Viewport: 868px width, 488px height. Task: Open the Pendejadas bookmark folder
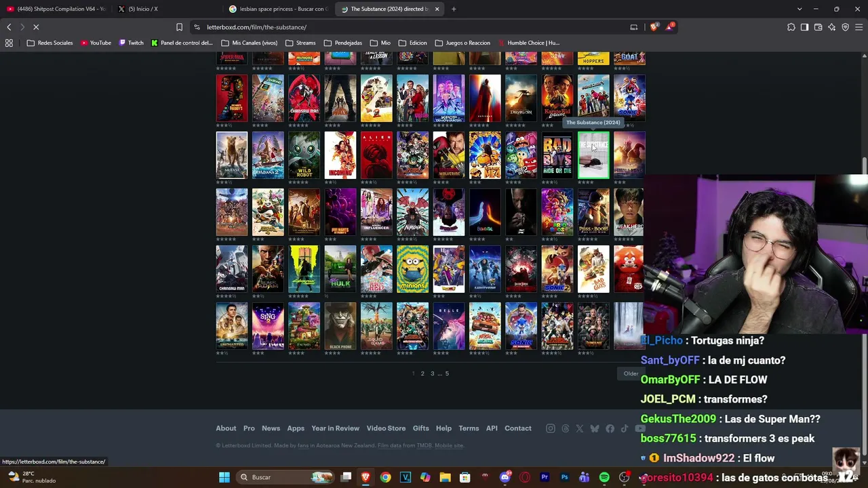point(343,43)
